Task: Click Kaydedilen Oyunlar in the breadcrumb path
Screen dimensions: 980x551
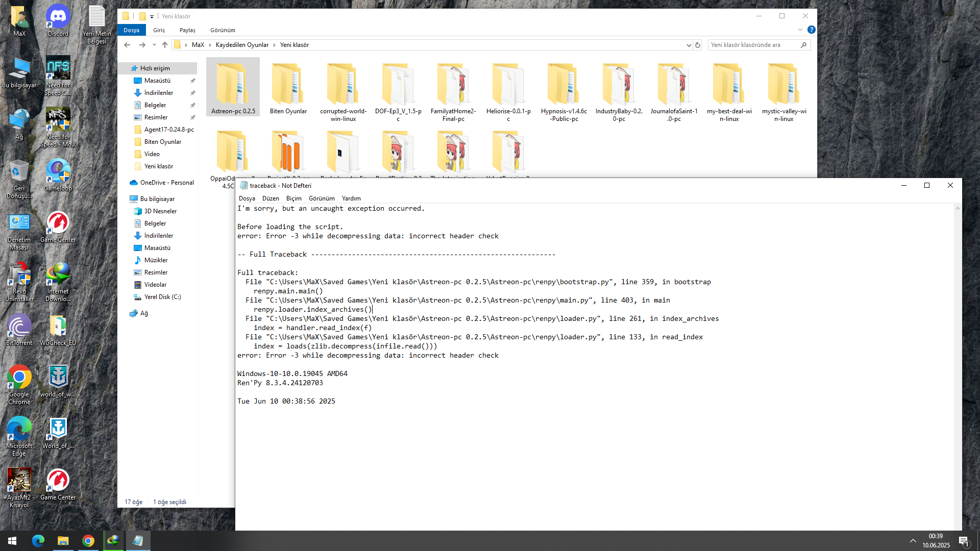Action: click(x=242, y=45)
